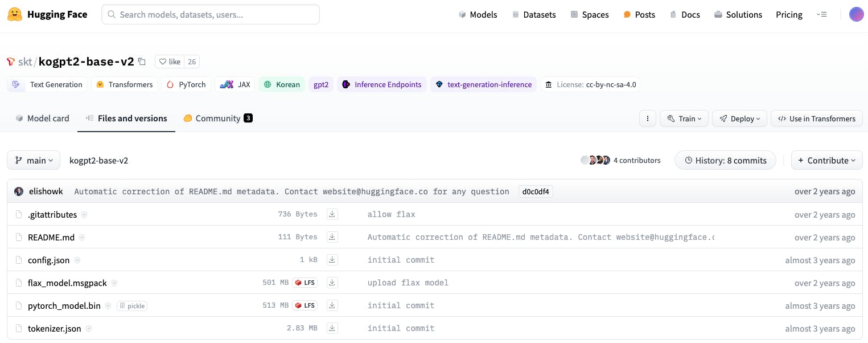The image size is (868, 343).
Task: Click the Text Generation tag
Action: point(48,84)
